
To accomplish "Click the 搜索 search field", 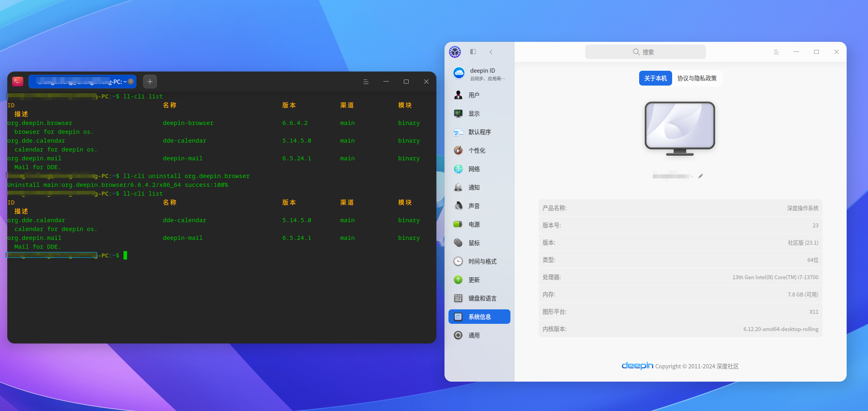I will tap(646, 52).
